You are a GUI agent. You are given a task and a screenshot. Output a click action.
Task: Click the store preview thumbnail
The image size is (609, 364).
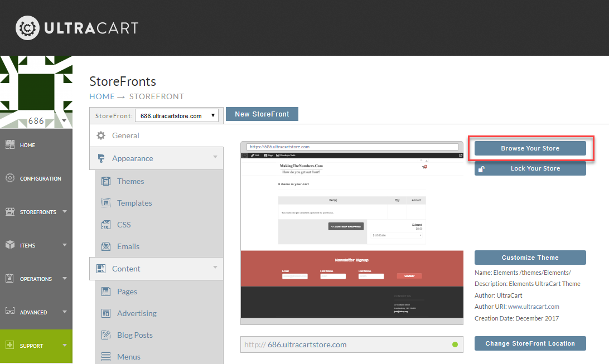(x=352, y=233)
